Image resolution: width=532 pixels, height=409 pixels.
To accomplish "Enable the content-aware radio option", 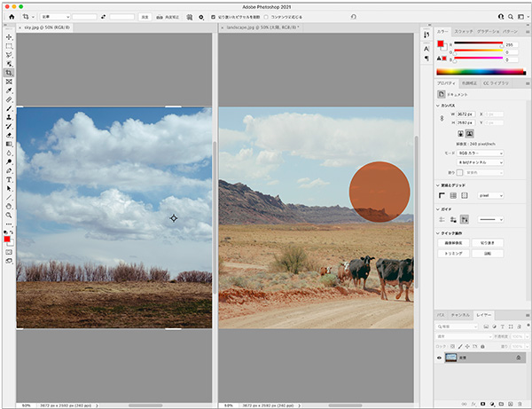I will pyautogui.click(x=266, y=17).
